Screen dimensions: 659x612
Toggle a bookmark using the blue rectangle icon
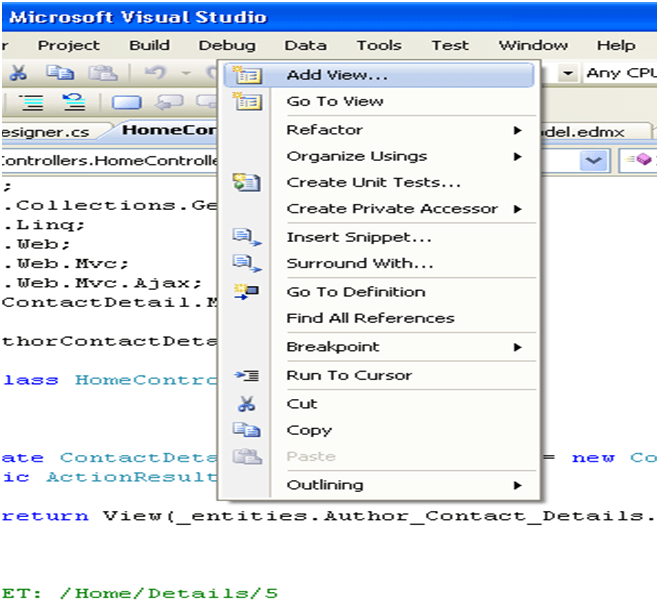tap(127, 102)
